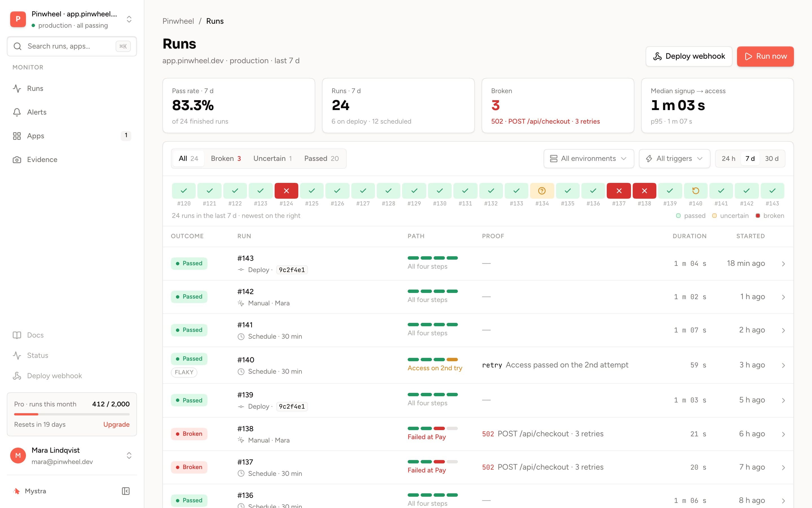Select run #120 passed tile
Screen dimensions: 812x508
184,191
